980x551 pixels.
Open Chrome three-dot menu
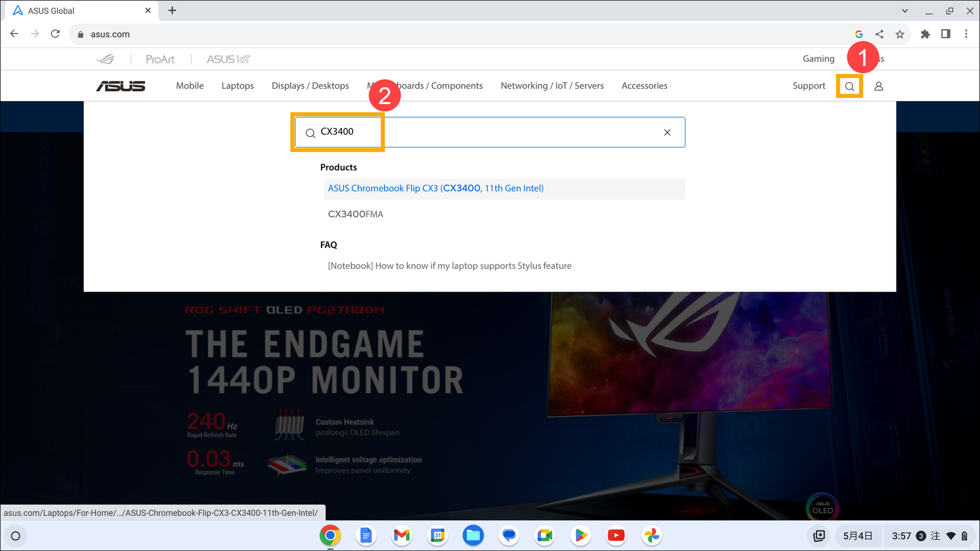(x=966, y=34)
